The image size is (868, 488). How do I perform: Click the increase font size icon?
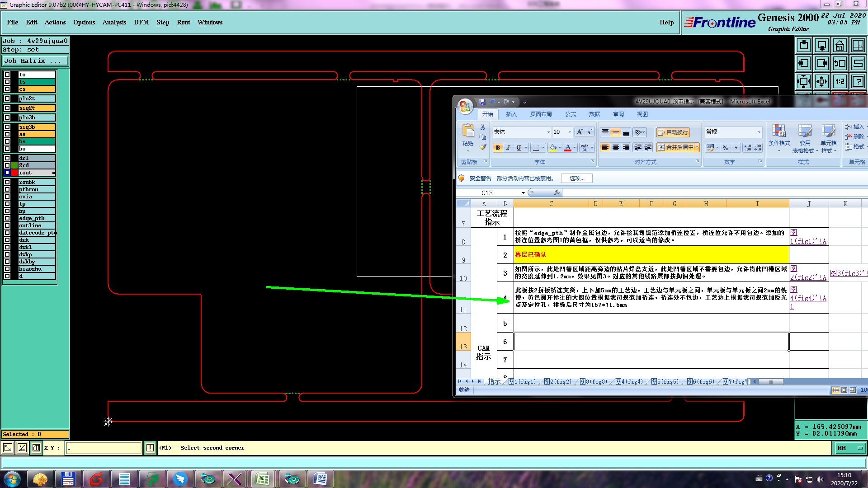(580, 132)
